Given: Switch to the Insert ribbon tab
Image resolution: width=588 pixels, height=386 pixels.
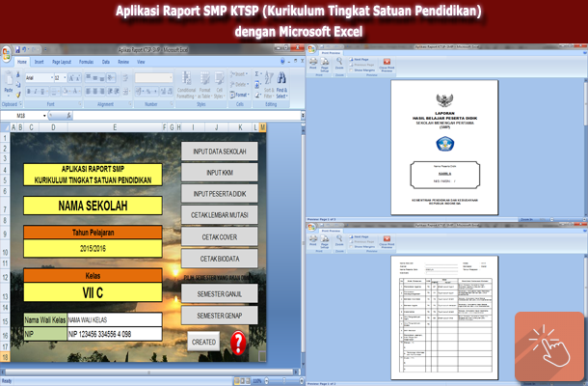Looking at the screenshot, I should [39, 62].
